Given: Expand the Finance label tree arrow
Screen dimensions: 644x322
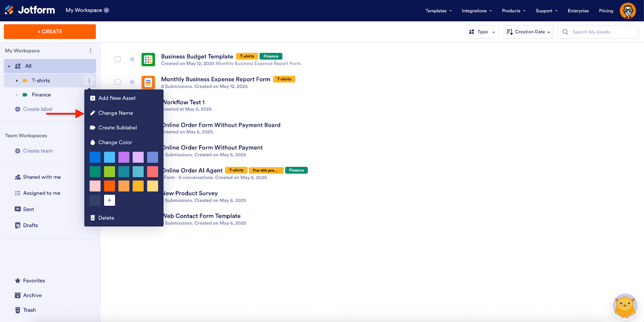Looking at the screenshot, I should 17,95.
